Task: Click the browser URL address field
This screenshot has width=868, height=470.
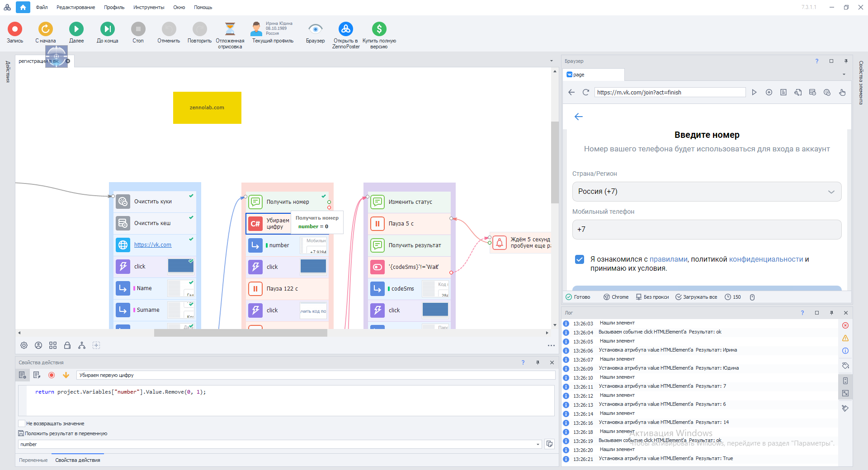Action: 670,92
